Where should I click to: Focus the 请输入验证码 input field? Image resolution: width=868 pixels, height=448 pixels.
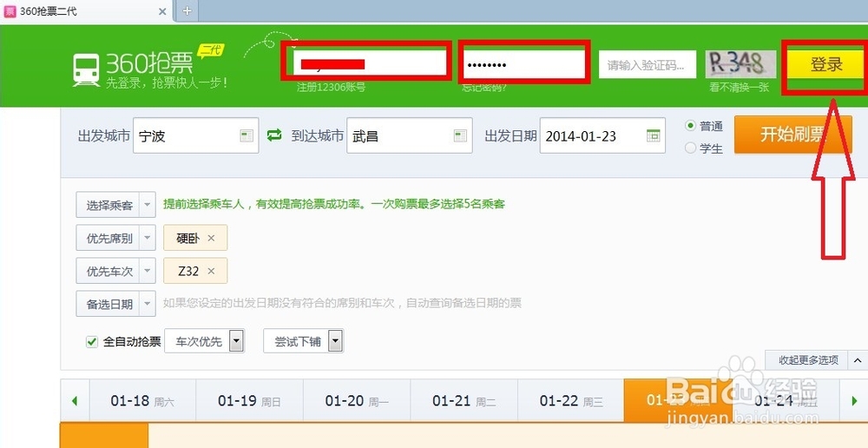(648, 65)
